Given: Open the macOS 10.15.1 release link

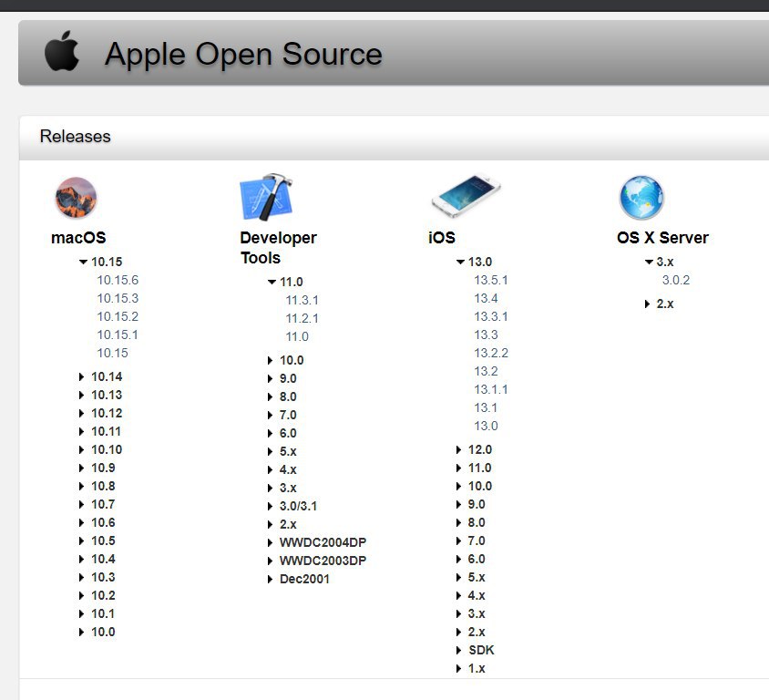Looking at the screenshot, I should click(118, 335).
